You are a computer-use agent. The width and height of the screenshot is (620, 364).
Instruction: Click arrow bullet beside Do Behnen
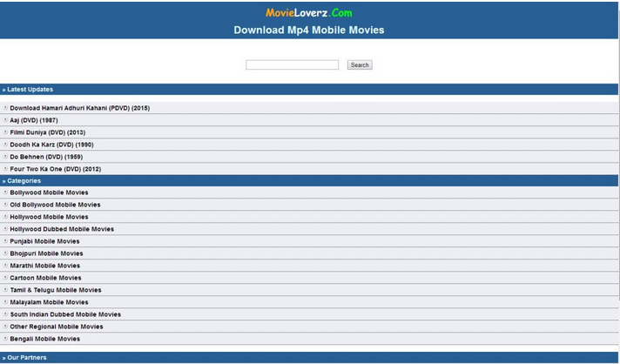[5, 157]
